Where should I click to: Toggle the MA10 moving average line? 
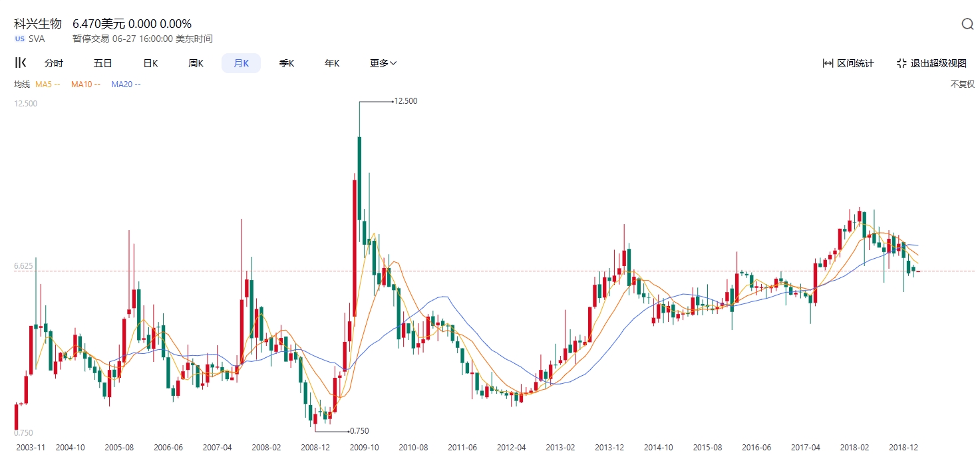point(85,84)
